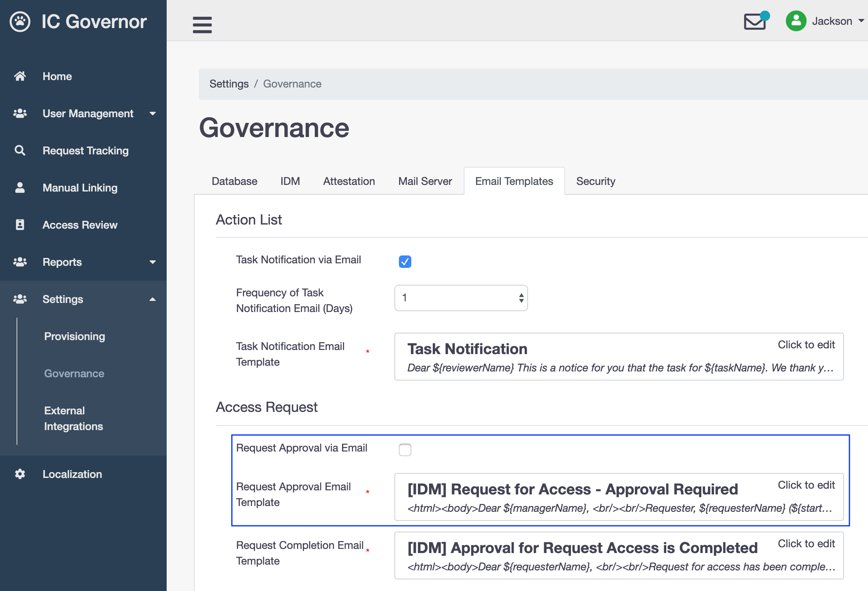
Task: Go to Home in the sidebar
Action: click(x=57, y=76)
